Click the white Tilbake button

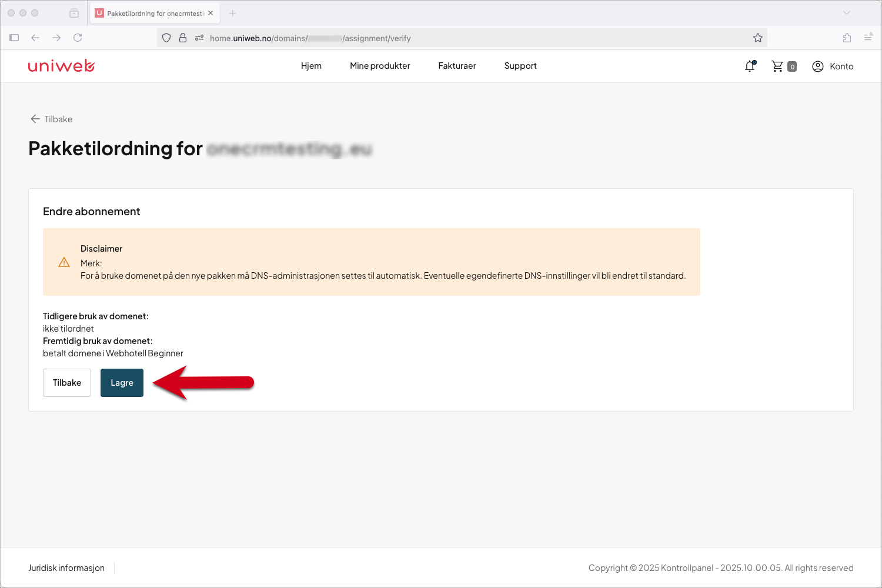67,383
